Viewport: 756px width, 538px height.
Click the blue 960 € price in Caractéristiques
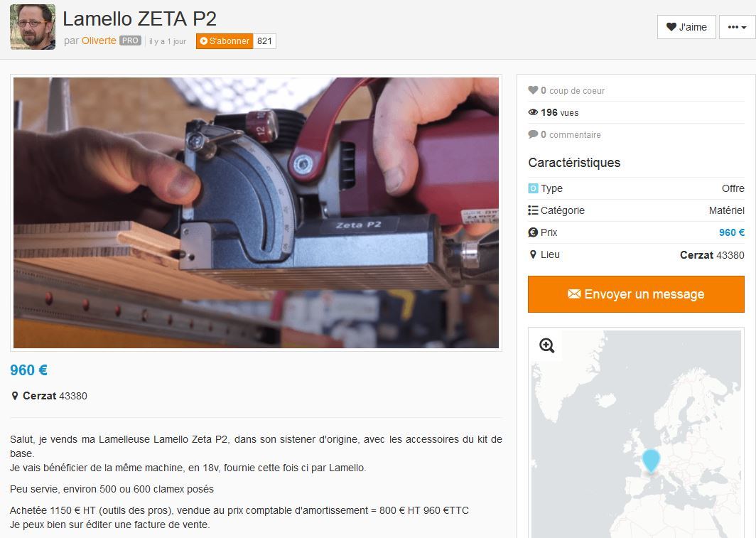(x=731, y=232)
